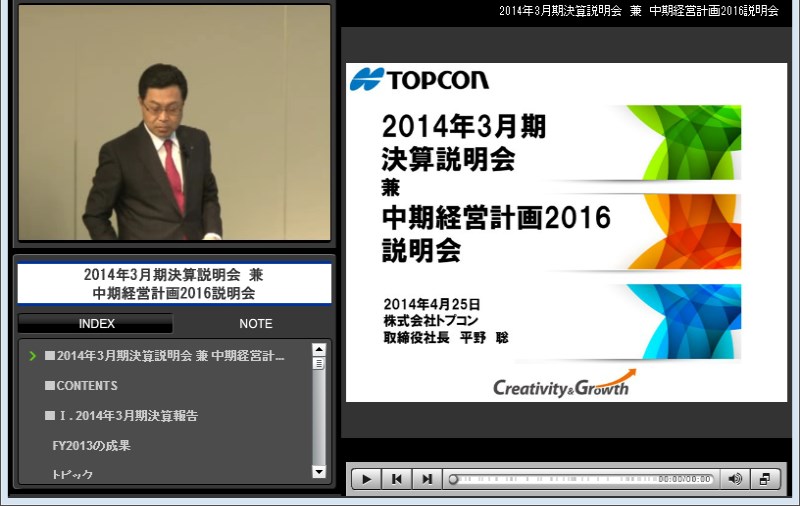Open index entry Ⅰ. 2014年3月期決算報告
Screen dimensions: 800x506
point(121,416)
